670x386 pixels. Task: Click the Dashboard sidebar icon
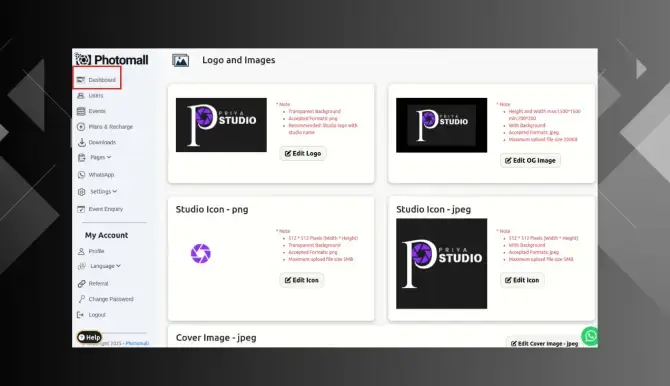[x=81, y=80]
